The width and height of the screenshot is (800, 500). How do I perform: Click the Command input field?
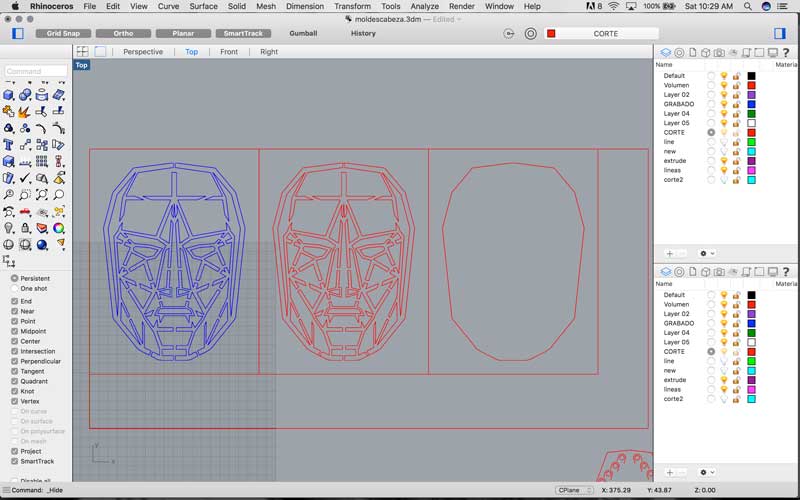pos(36,71)
